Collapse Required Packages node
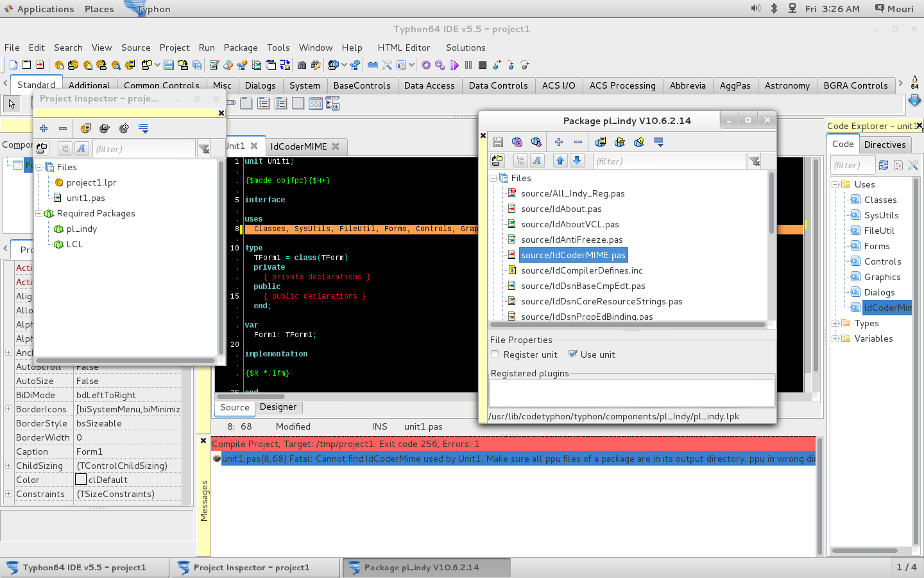This screenshot has width=924, height=578. [x=39, y=213]
